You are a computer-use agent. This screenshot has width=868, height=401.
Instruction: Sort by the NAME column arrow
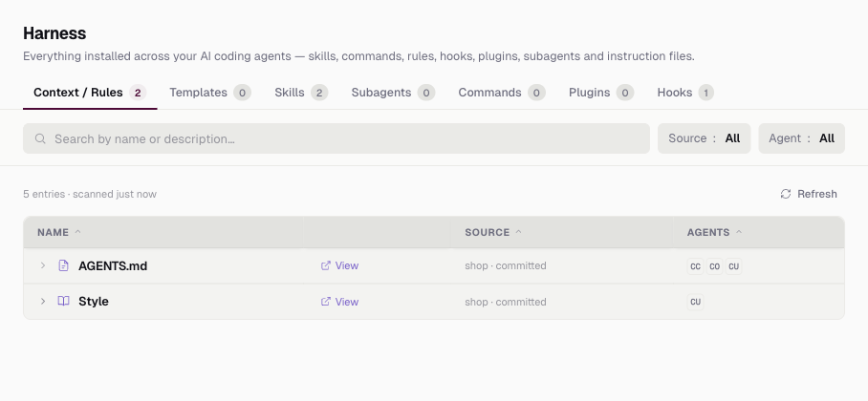[x=77, y=232]
